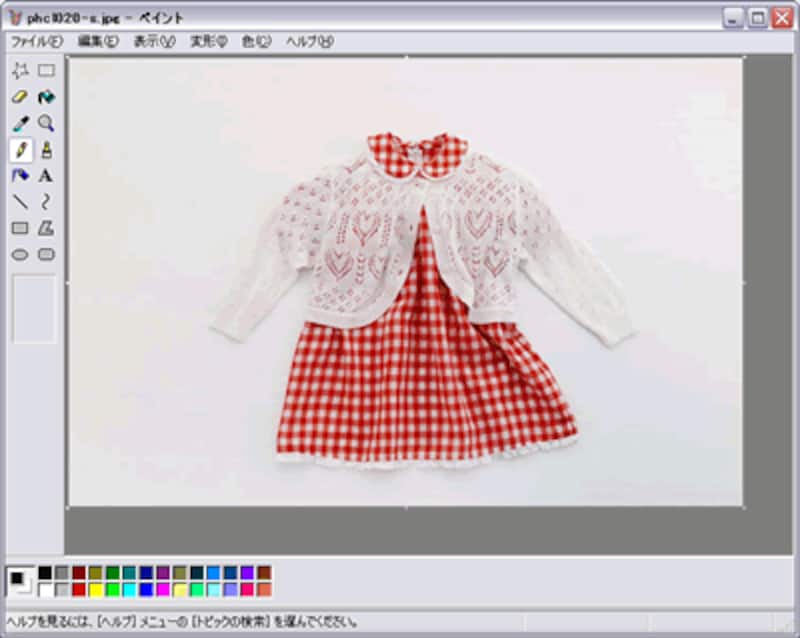Viewport: 800px width, 638px height.
Task: Pick the bright yellow palette color
Action: point(95,590)
